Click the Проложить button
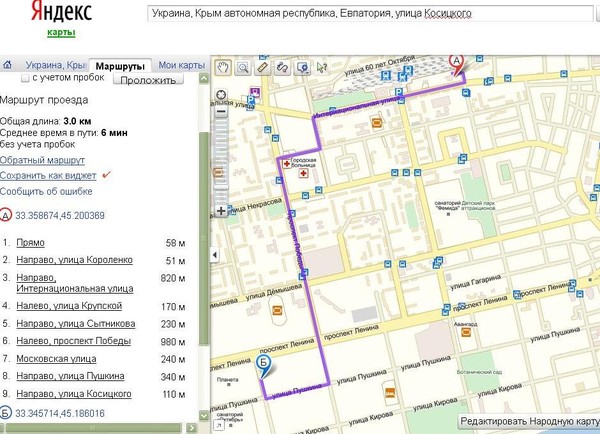Image resolution: width=600 pixels, height=434 pixels. tap(148, 80)
